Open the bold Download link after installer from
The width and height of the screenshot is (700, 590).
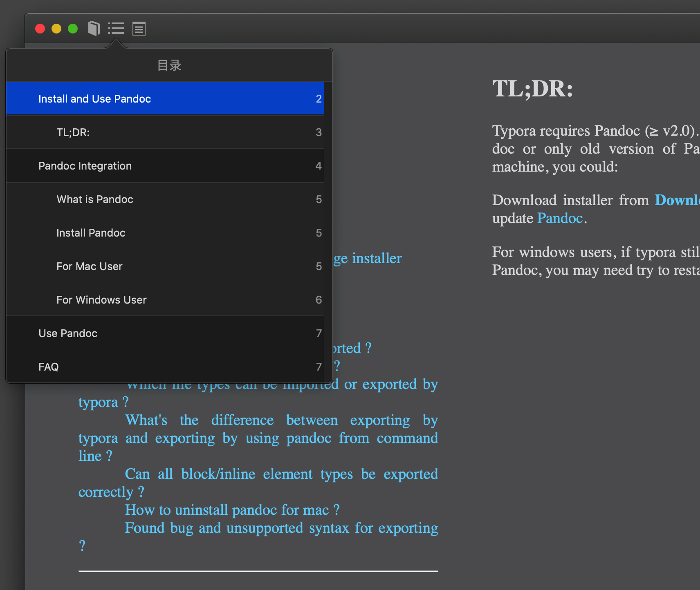pos(677,200)
